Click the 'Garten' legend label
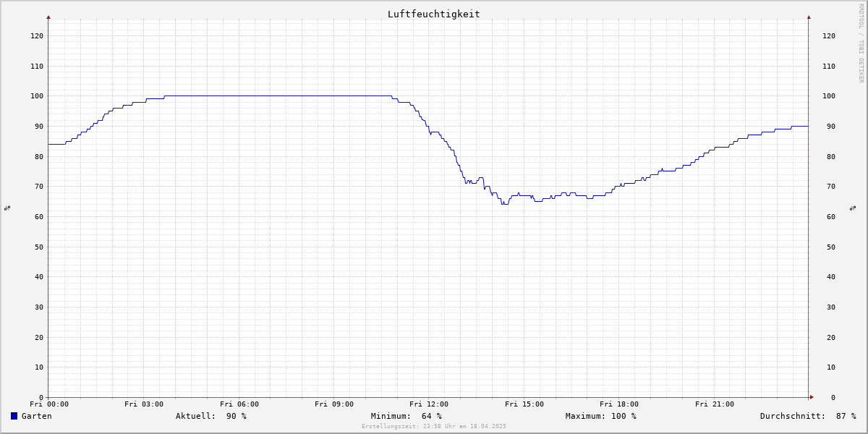The width and height of the screenshot is (868, 434). [x=36, y=416]
